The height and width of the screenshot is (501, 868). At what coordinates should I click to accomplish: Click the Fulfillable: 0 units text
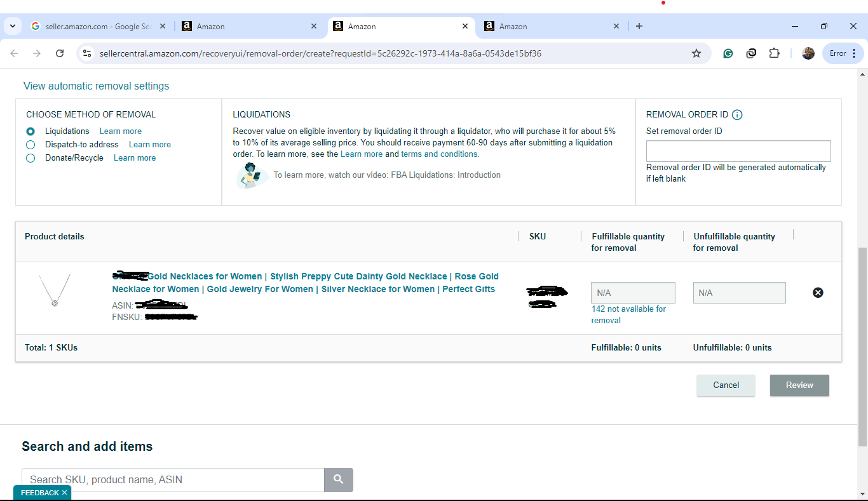[626, 348]
